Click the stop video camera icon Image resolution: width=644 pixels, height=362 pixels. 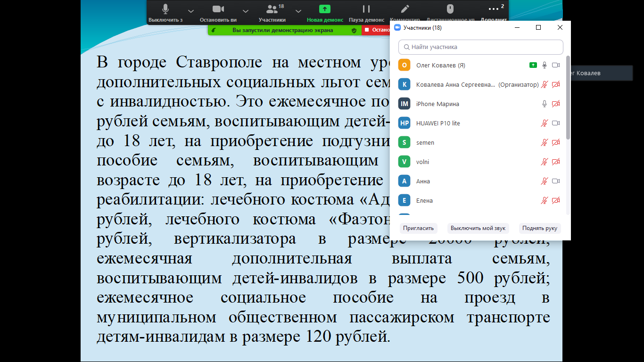(218, 9)
